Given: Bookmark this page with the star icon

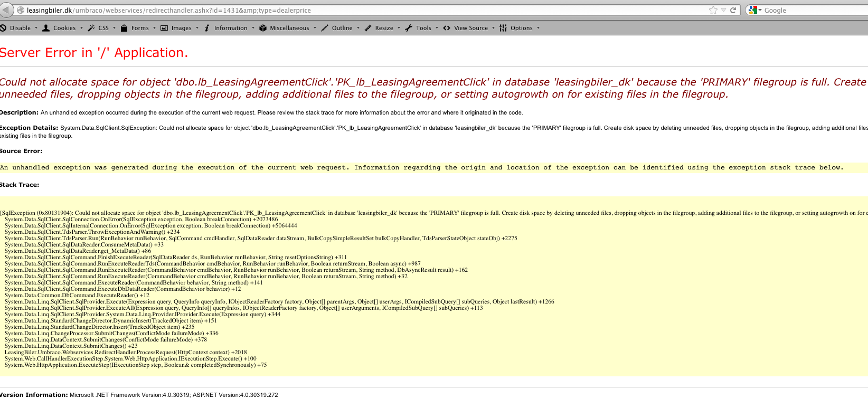Looking at the screenshot, I should pyautogui.click(x=713, y=10).
